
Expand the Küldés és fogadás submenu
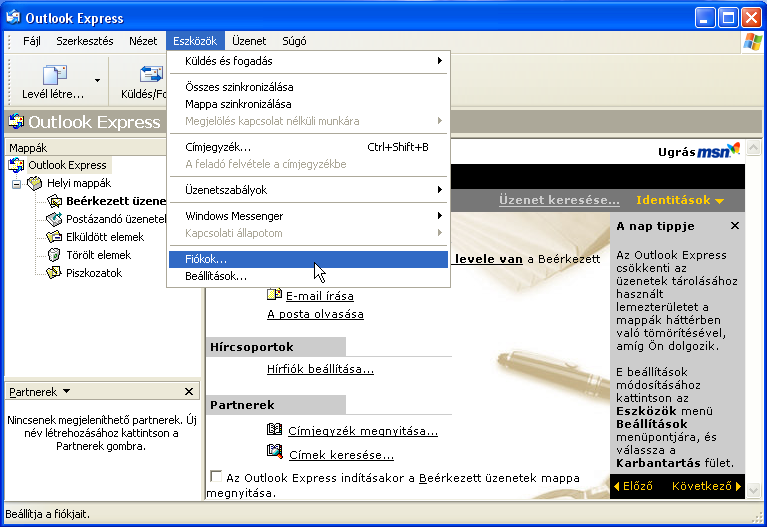[x=308, y=61]
